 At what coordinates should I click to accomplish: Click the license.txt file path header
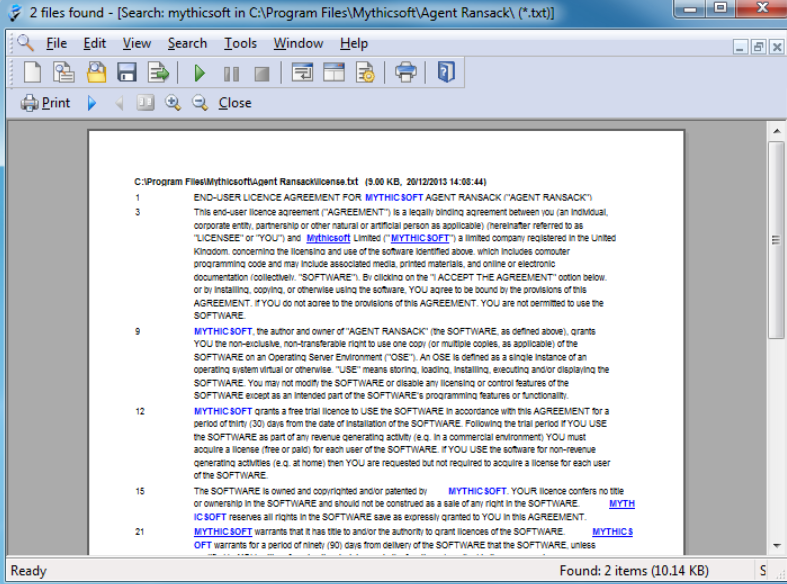(x=310, y=182)
